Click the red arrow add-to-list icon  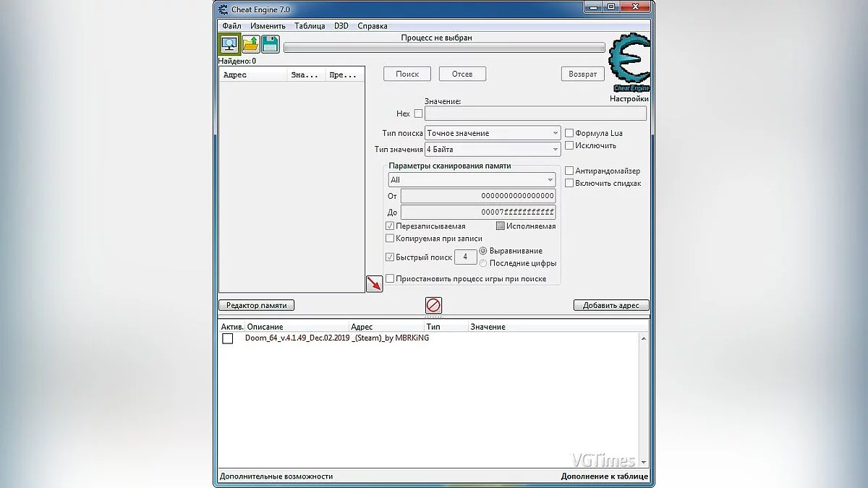pos(374,283)
